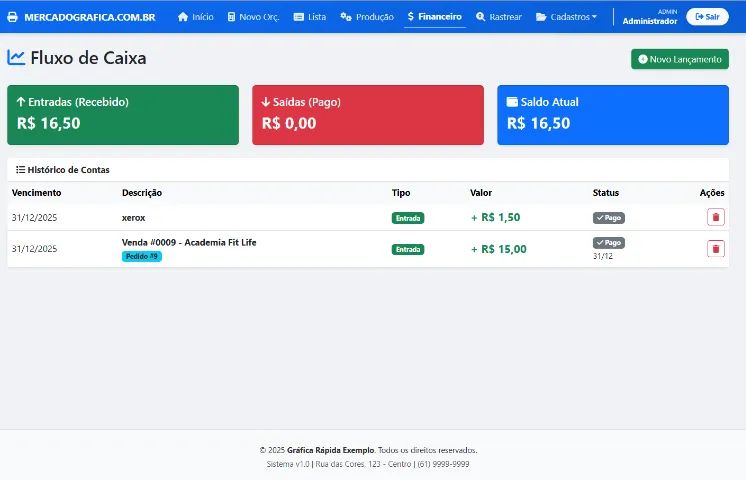This screenshot has width=746, height=480.
Task: Delete the xerox entry with trash icon
Action: coord(715,217)
